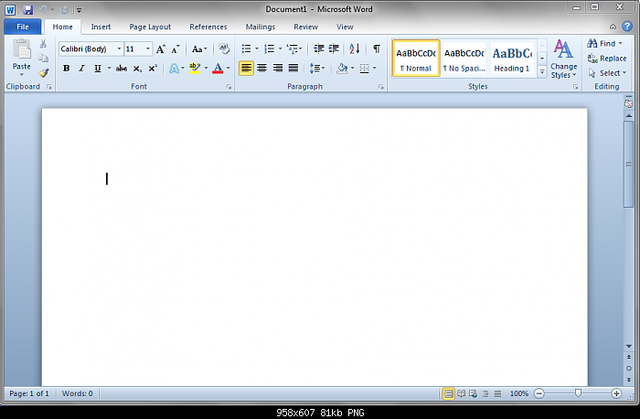
Task: Click the Copy icon in Clipboard
Action: (43, 58)
